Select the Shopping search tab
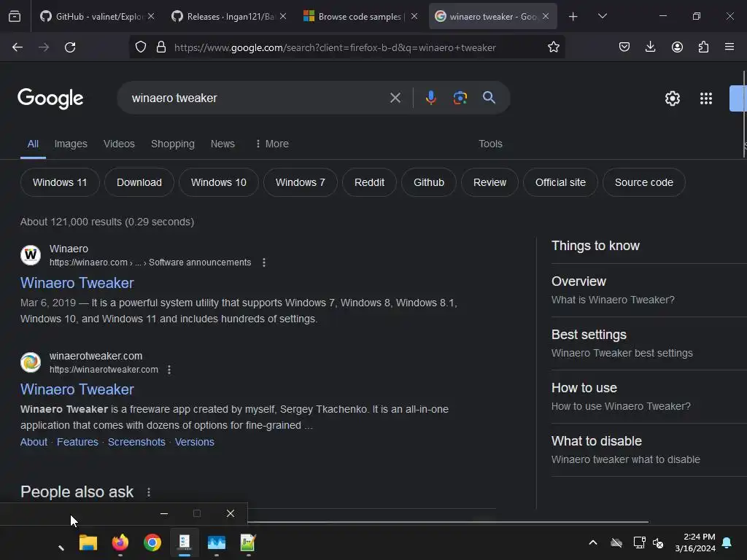Screen dimensions: 747x560 tap(172, 144)
